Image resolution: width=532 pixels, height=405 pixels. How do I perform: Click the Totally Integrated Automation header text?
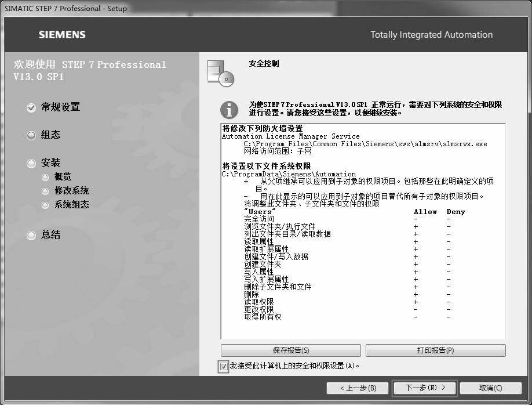coord(432,35)
